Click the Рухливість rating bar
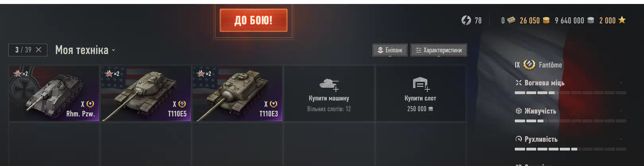Screen dimensions: 644x166 point(570,149)
